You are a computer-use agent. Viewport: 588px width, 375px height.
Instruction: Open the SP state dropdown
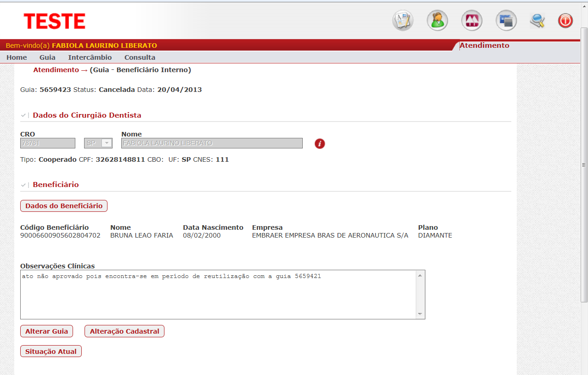point(98,143)
